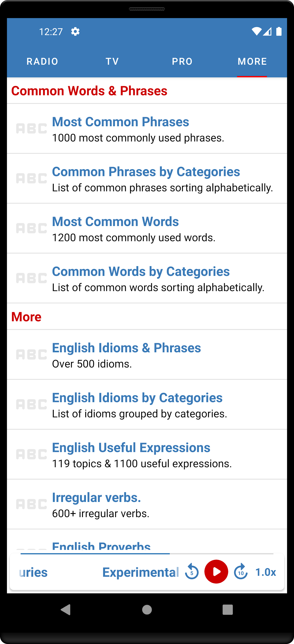The image size is (294, 644).
Task: Open the English Proverbs section
Action: (101, 546)
